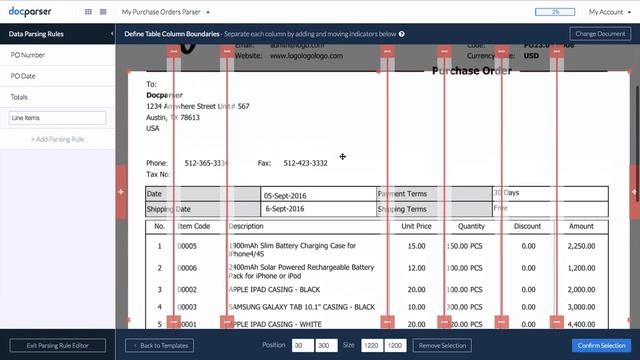The image size is (640, 360).
Task: Select the PO Date parsing rule
Action: click(x=58, y=76)
